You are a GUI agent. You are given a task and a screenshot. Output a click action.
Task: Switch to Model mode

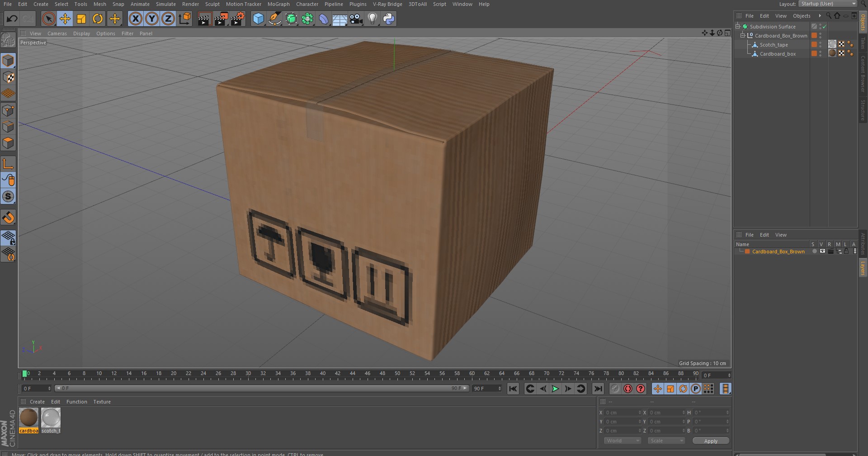coord(8,61)
